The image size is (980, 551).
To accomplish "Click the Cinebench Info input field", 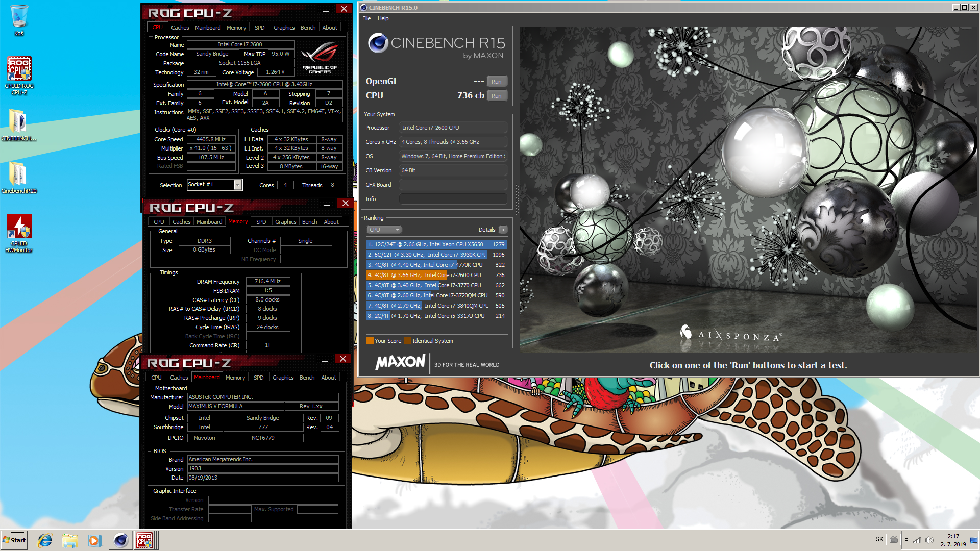I will pos(453,199).
